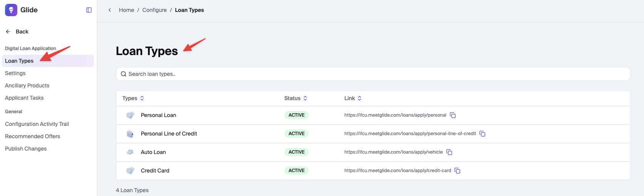Navigate to Publish Changes
This screenshot has height=196, width=644.
(26, 149)
